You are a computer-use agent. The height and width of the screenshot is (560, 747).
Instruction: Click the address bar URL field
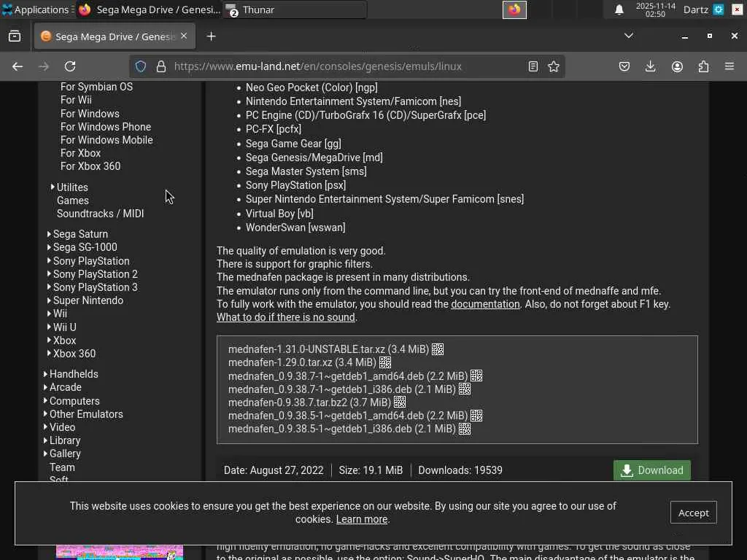point(348,66)
